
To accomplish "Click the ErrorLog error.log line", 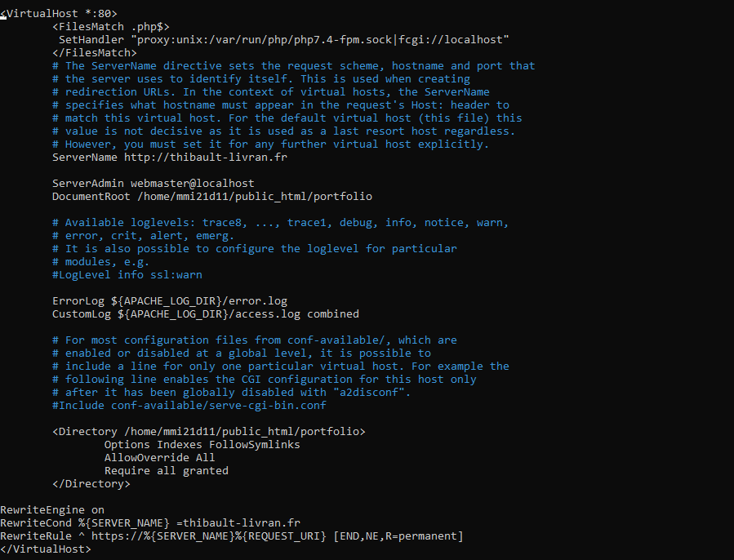I will click(169, 301).
